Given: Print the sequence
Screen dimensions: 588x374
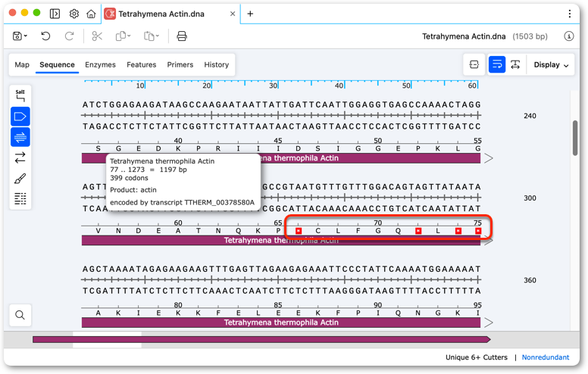Looking at the screenshot, I should coord(182,36).
